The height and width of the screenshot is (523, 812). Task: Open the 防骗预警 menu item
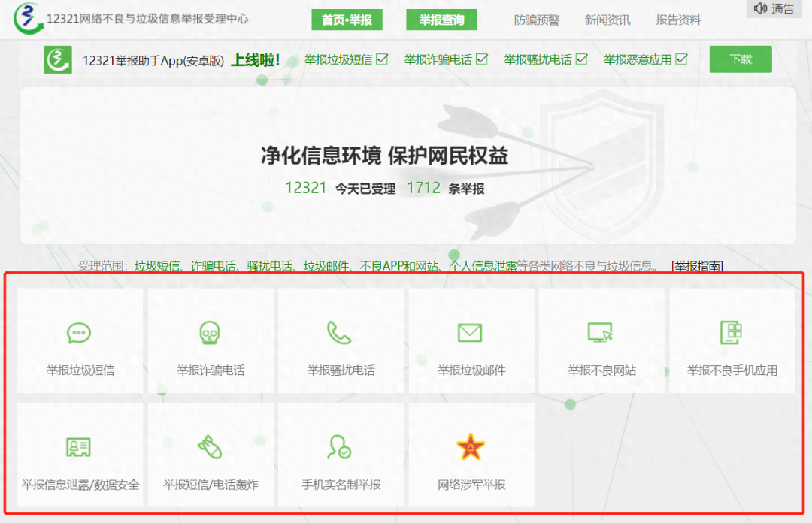click(x=537, y=20)
